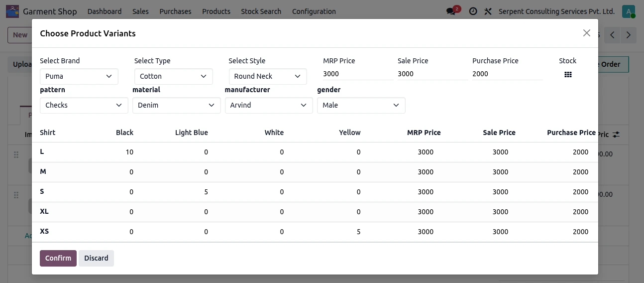Click the Garment Shop app logo

tap(12, 11)
